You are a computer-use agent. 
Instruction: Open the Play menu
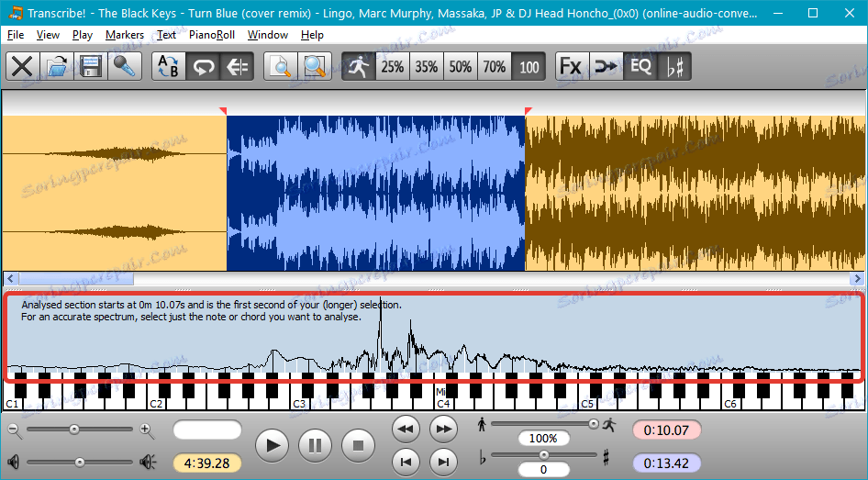[x=83, y=35]
